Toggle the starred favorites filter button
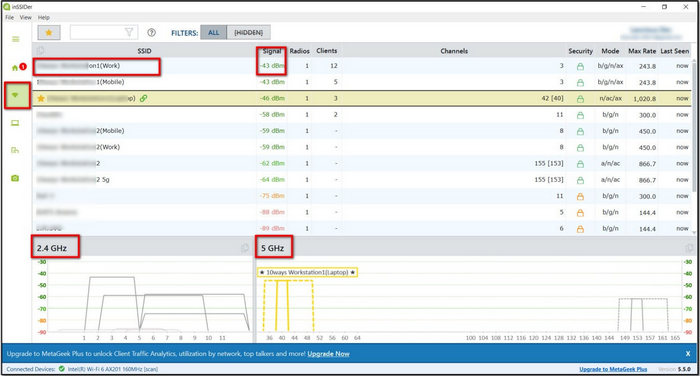The image size is (700, 376). tap(49, 33)
